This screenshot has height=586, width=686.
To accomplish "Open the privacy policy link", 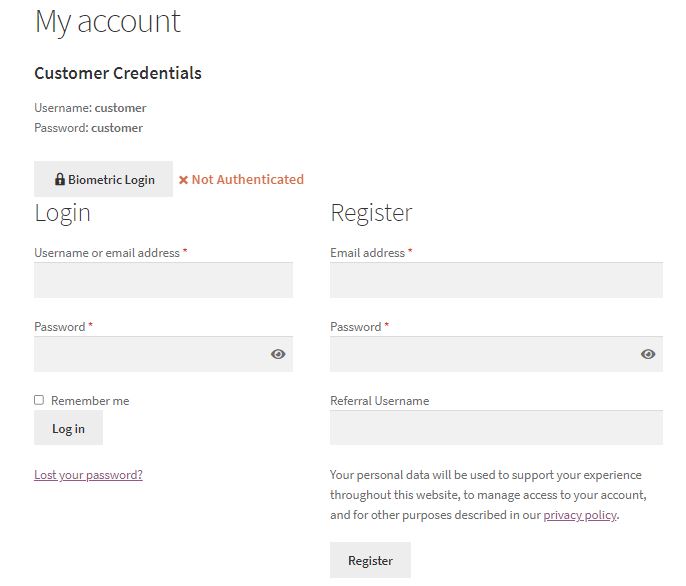I will click(580, 515).
